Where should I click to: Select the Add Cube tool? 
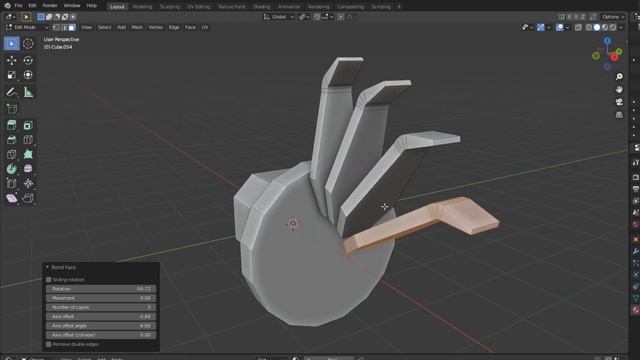pos(11,109)
